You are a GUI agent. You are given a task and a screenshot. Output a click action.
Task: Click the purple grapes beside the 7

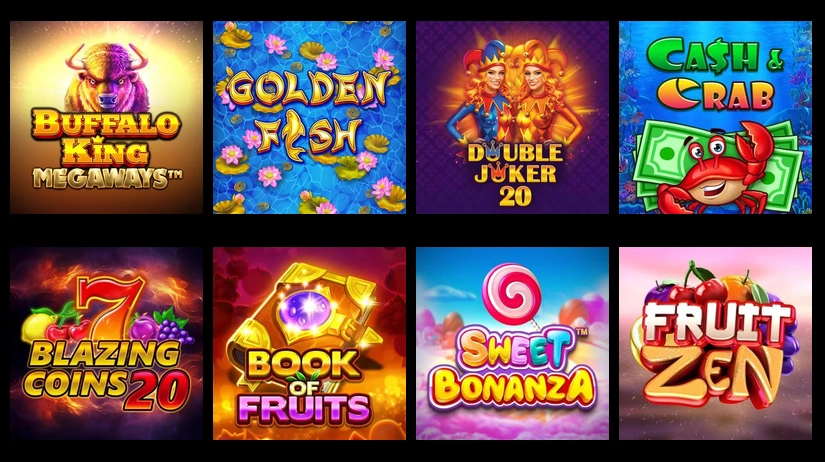pyautogui.click(x=174, y=325)
